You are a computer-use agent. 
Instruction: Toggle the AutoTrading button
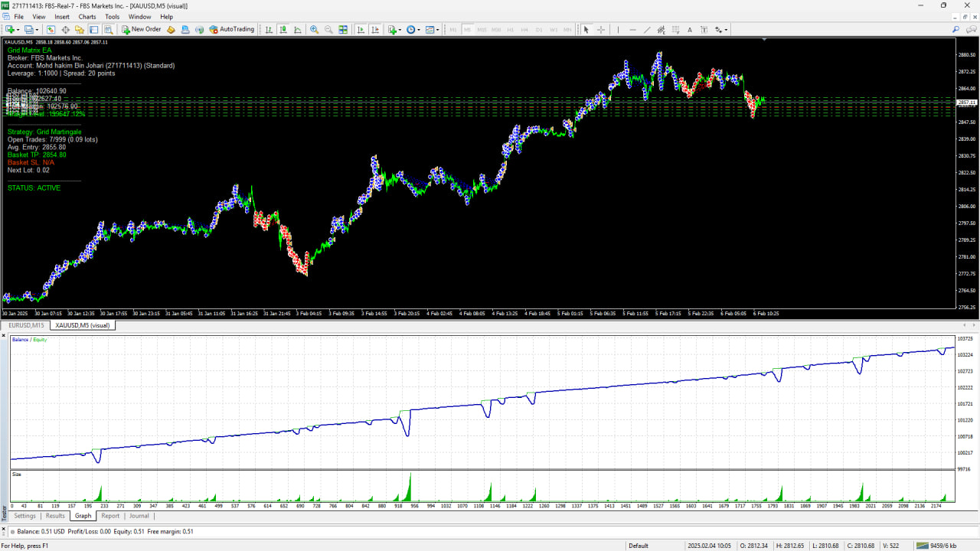click(x=230, y=30)
